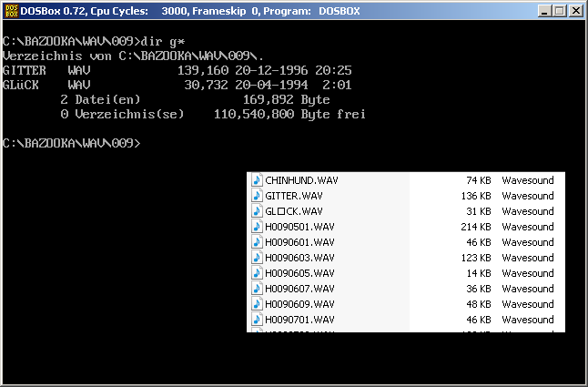The image size is (588, 387).
Task: Select the GL□CK.WAV file name
Action: pyautogui.click(x=294, y=211)
